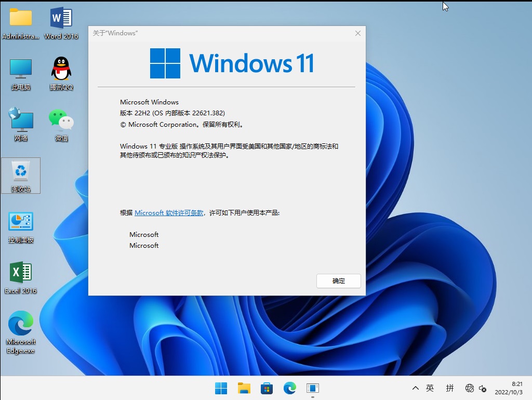Image resolution: width=532 pixels, height=400 pixels.
Task: Click the Windows 11 logo image
Action: pos(232,63)
